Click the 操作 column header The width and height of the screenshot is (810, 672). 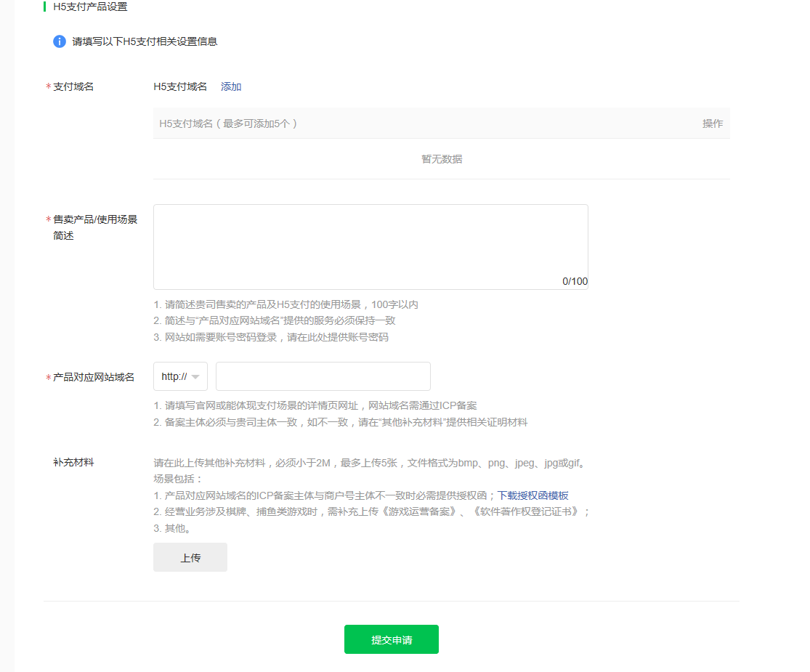(x=714, y=123)
